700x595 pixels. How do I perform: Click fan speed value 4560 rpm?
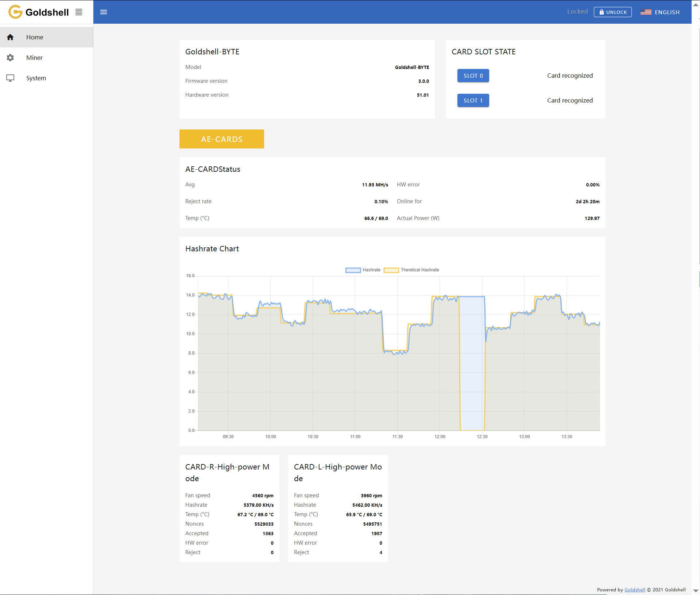(x=263, y=496)
